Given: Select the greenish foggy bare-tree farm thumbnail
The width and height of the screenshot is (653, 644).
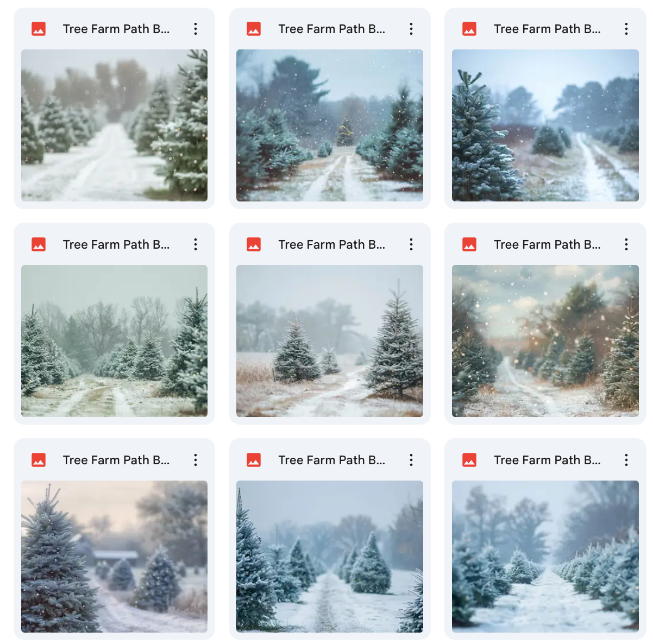Looking at the screenshot, I should pos(114,341).
